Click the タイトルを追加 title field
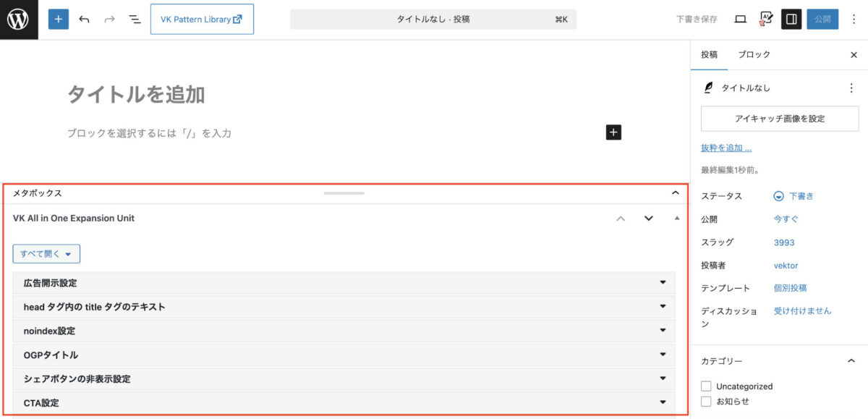 pyautogui.click(x=136, y=95)
